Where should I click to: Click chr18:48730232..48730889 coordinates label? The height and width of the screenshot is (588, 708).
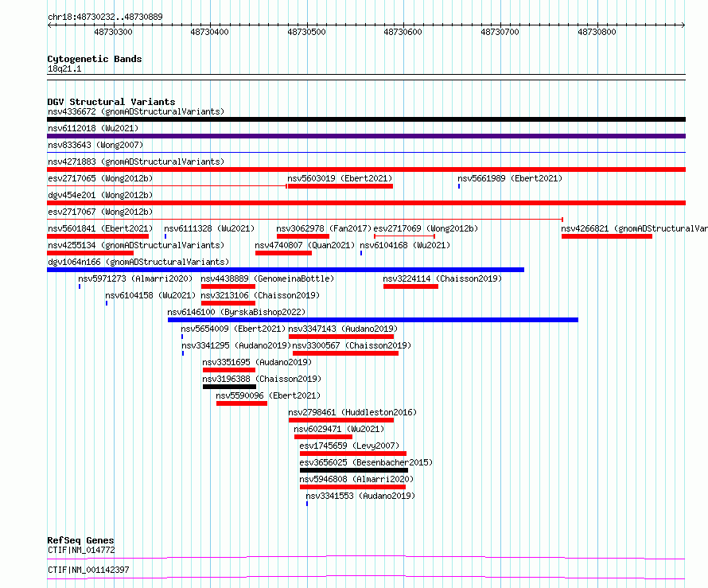[x=105, y=17]
